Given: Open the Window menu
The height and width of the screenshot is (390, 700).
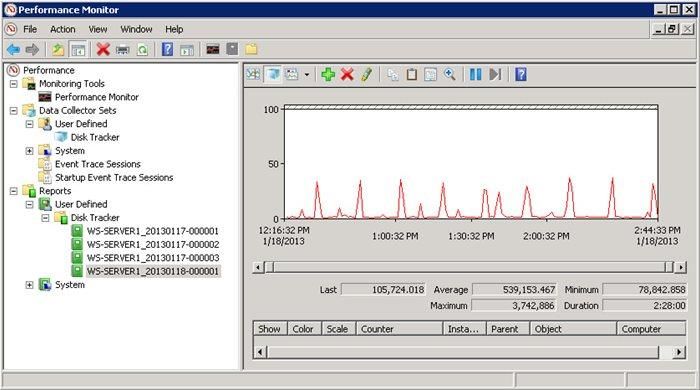Looking at the screenshot, I should [x=136, y=29].
